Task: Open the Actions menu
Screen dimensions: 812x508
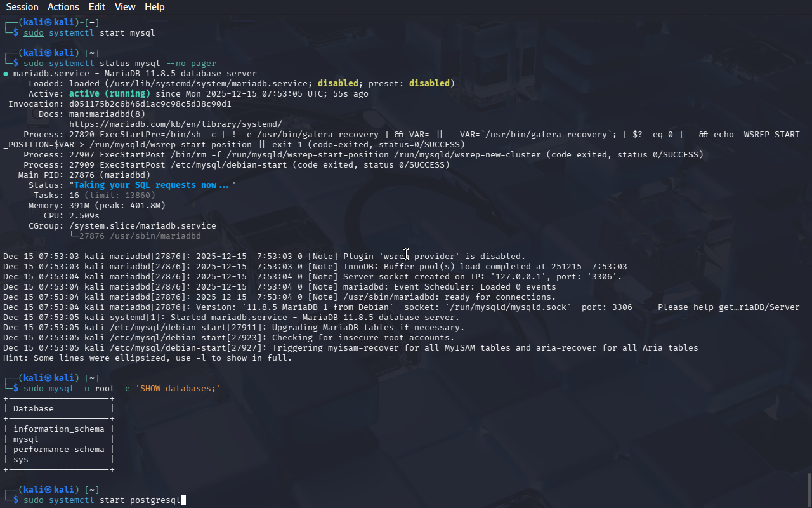Action: 63,7
